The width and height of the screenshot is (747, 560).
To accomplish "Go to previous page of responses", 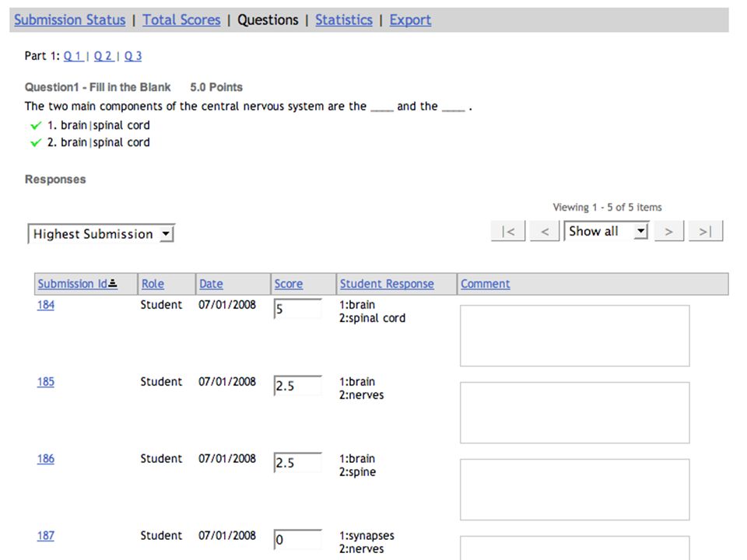I will [x=545, y=231].
